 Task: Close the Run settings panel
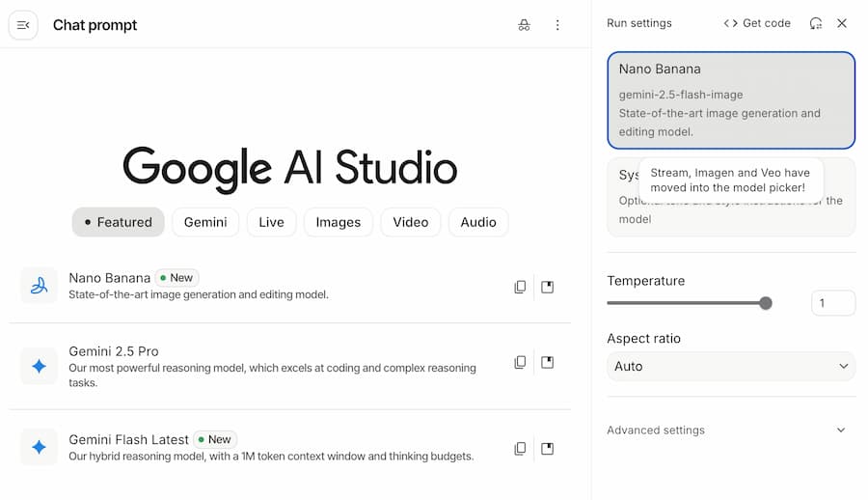coord(842,23)
